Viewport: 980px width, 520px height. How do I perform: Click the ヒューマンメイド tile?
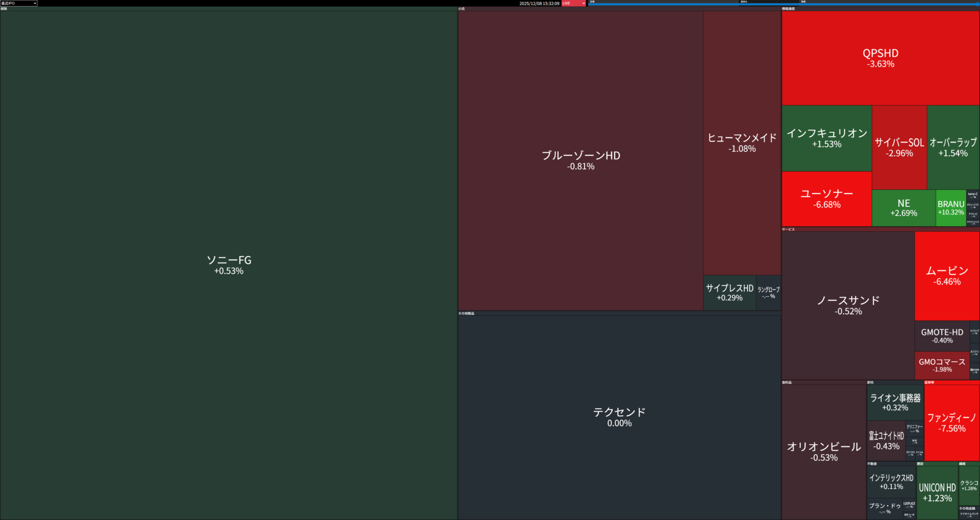(x=742, y=143)
